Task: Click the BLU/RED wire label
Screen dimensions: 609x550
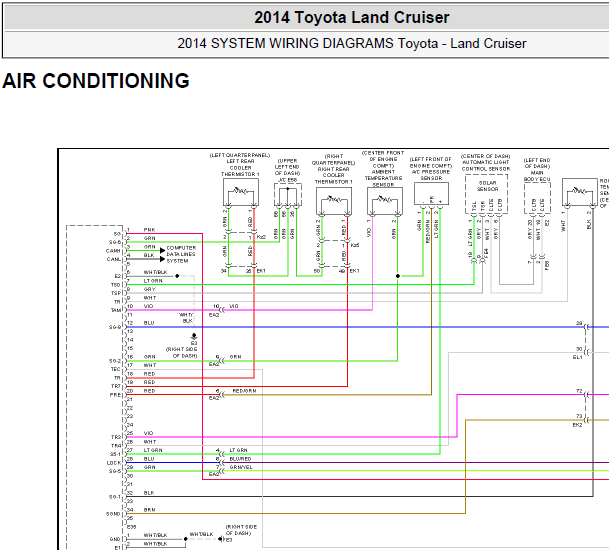Action: pyautogui.click(x=240, y=459)
